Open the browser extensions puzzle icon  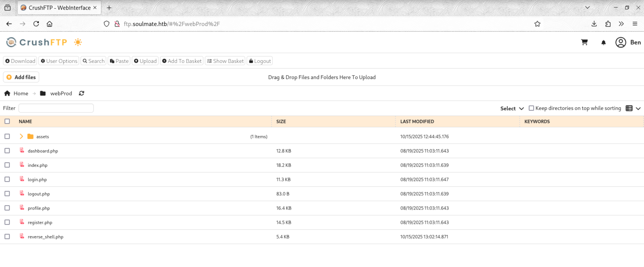[608, 24]
